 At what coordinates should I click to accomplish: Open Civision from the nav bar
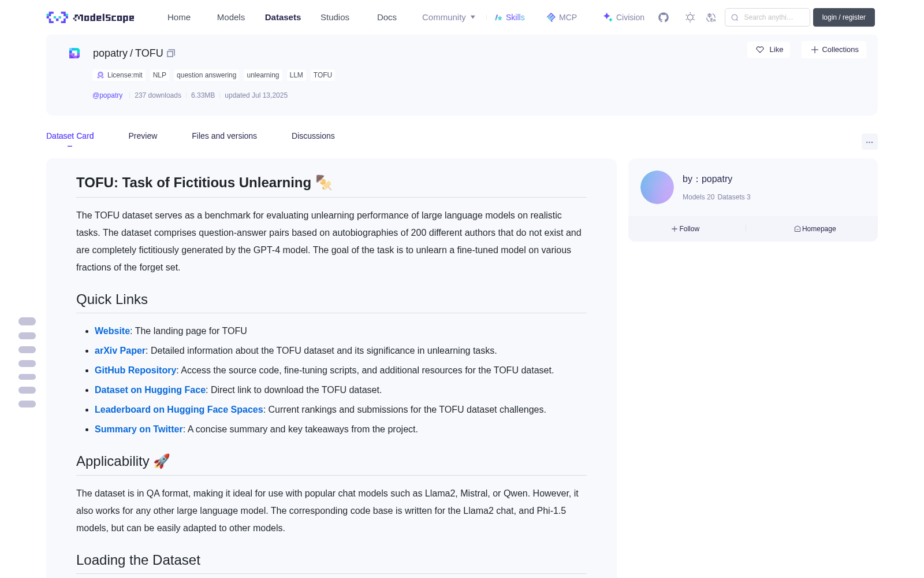pyautogui.click(x=624, y=17)
